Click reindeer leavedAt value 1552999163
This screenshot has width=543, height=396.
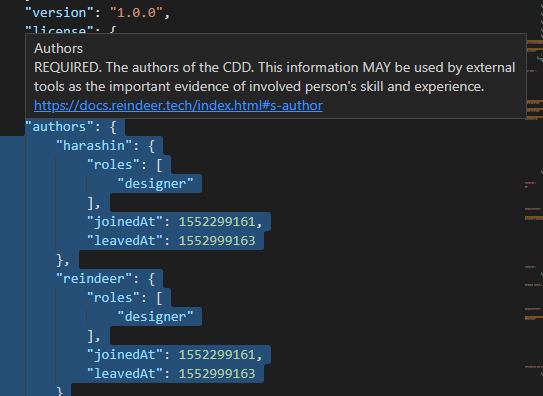pyautogui.click(x=217, y=374)
